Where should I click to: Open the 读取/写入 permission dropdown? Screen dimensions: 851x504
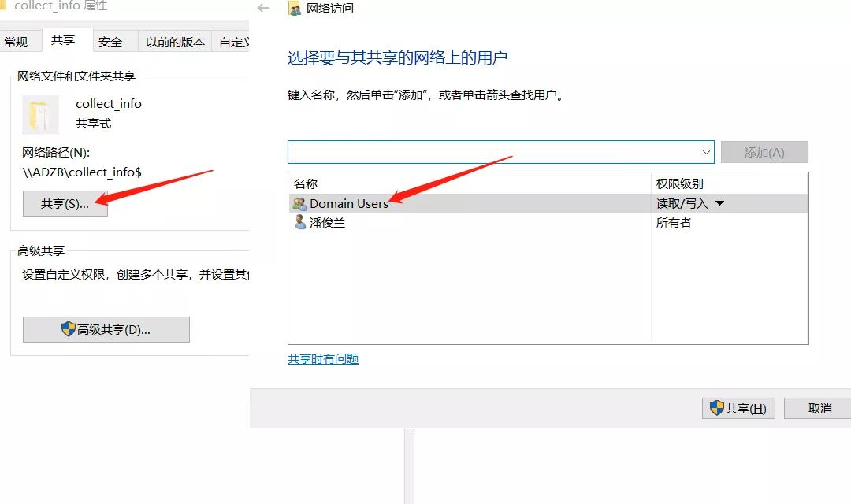pos(719,203)
